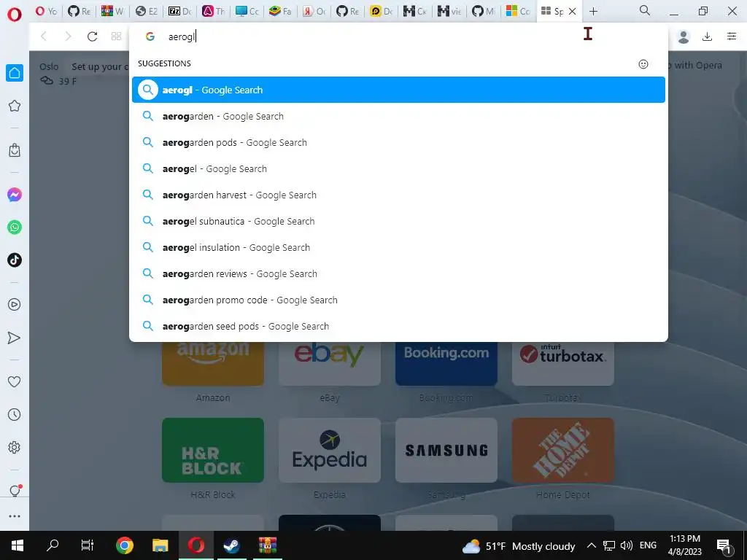Choose 'aerogarden promo code' suggestion
The image size is (747, 560).
pos(398,300)
